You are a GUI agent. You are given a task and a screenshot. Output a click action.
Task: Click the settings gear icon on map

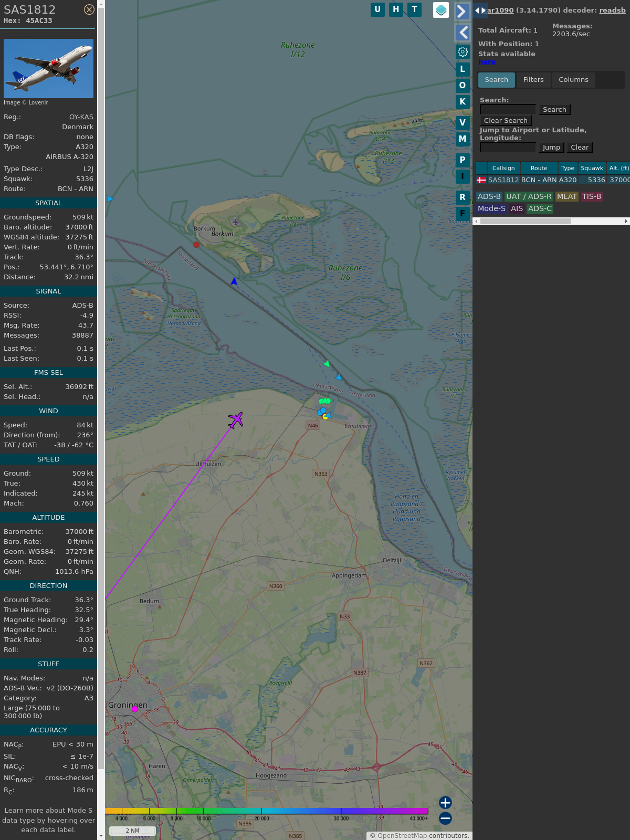click(x=463, y=51)
